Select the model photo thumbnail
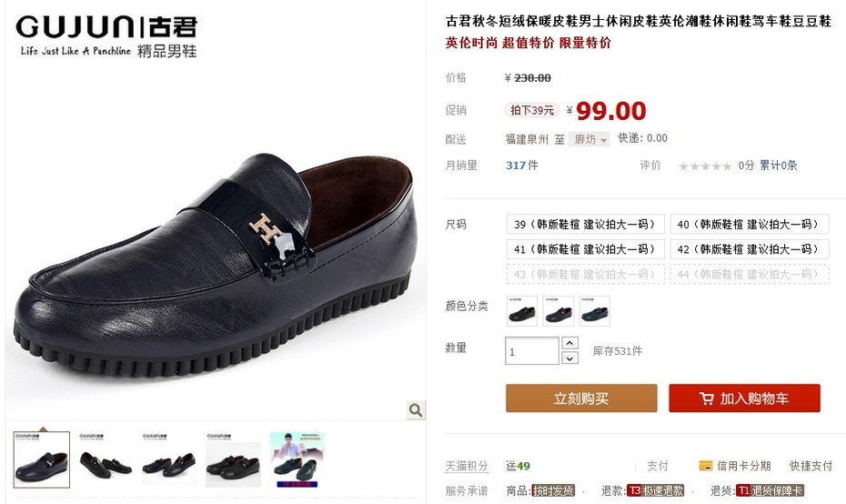Image resolution: width=846 pixels, height=504 pixels. click(297, 459)
